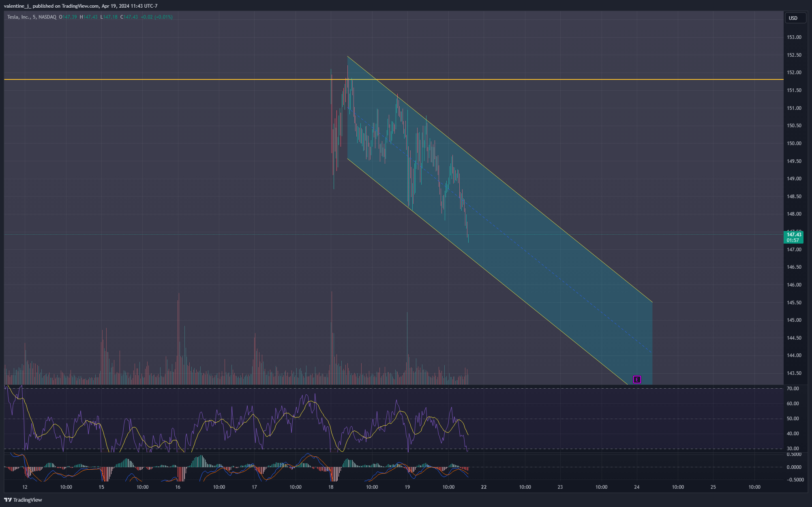Click the 147.00 price axis label
Image resolution: width=812 pixels, height=507 pixels.
tap(794, 250)
